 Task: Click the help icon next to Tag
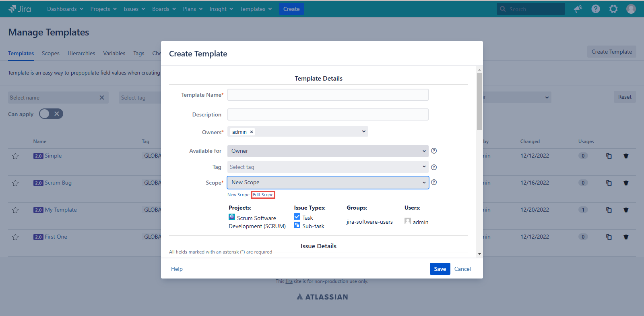point(434,167)
